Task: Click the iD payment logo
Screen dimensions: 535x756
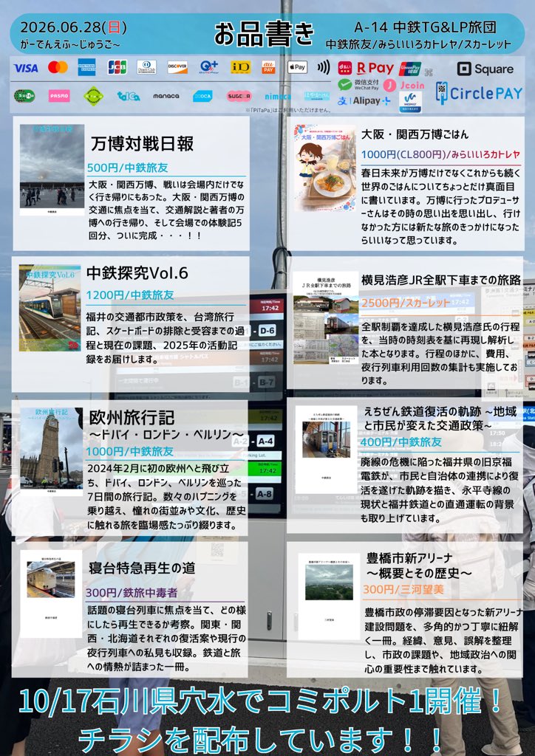Action: [x=240, y=67]
